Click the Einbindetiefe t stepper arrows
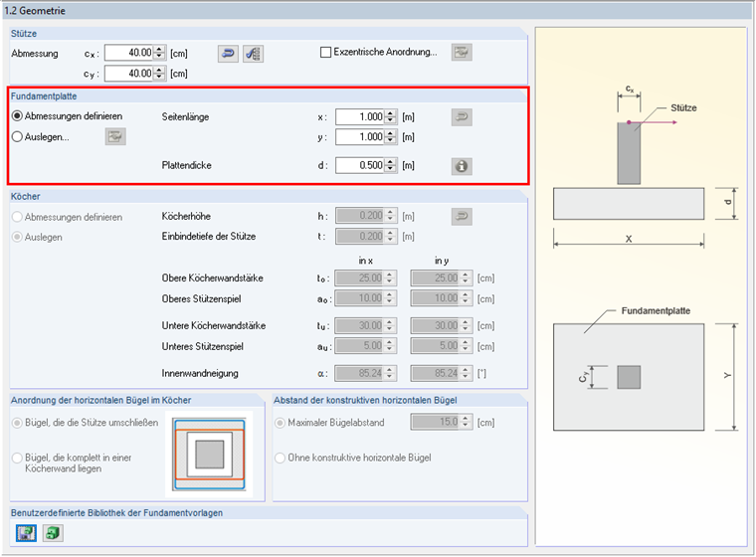 point(391,237)
